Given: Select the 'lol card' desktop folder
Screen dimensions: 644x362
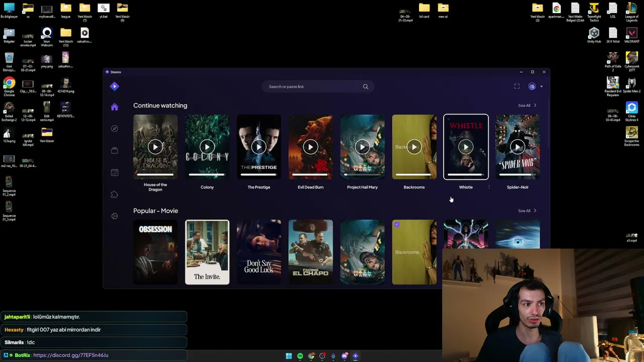Looking at the screenshot, I should click(x=424, y=11).
